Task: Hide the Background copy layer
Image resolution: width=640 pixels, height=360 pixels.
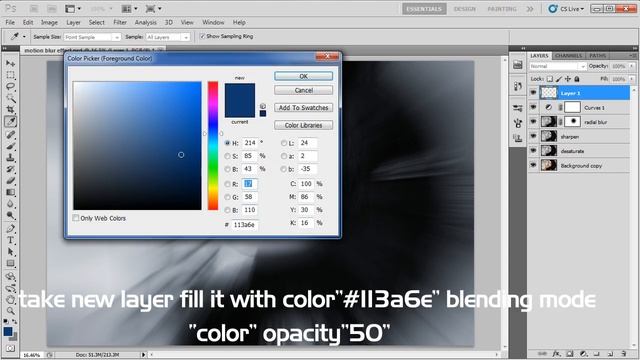Action: 533,165
